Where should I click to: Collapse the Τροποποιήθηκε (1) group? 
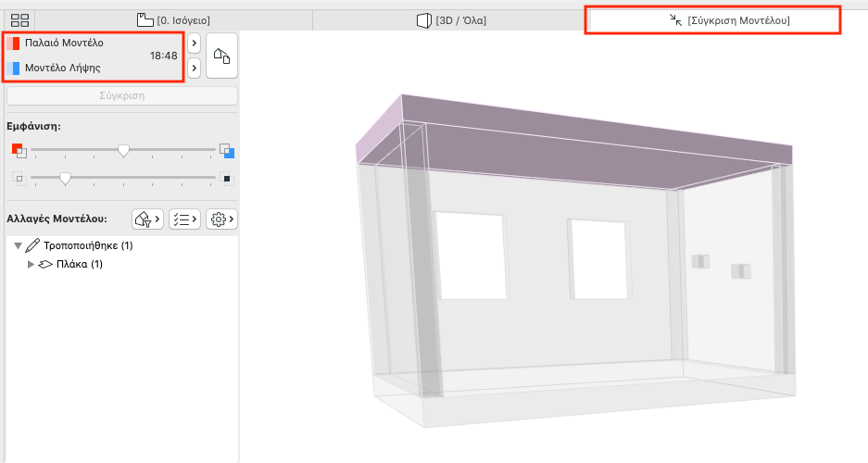pos(18,245)
